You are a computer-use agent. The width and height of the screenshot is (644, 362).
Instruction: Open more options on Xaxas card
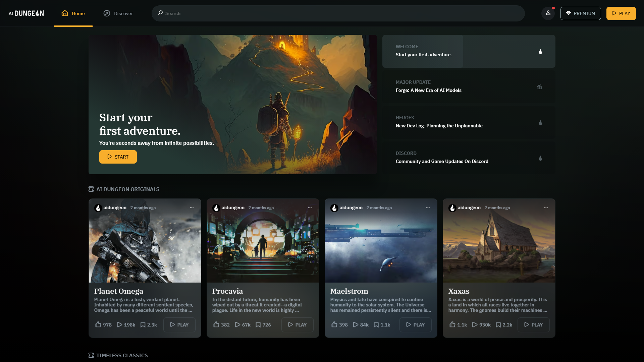[546, 208]
